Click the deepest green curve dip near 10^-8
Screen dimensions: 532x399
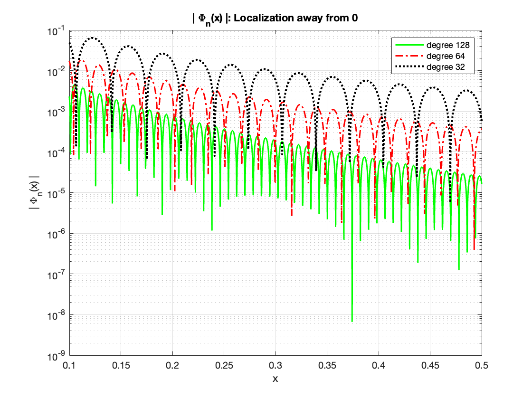tap(352, 319)
